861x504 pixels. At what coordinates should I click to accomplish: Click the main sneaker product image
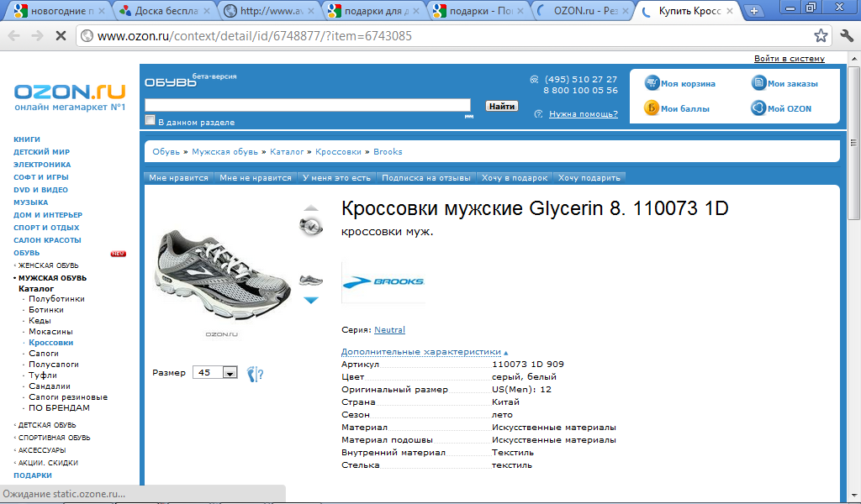tap(222, 275)
